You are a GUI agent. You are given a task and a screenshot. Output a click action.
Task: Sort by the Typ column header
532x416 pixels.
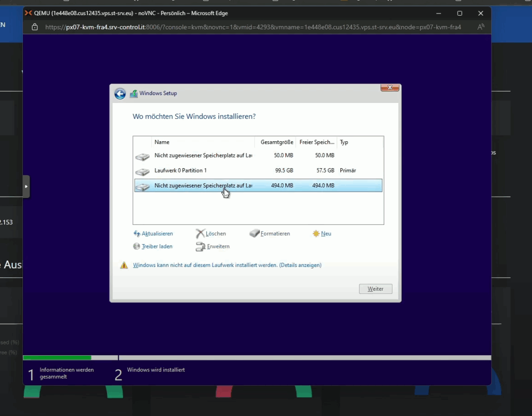[x=360, y=142]
